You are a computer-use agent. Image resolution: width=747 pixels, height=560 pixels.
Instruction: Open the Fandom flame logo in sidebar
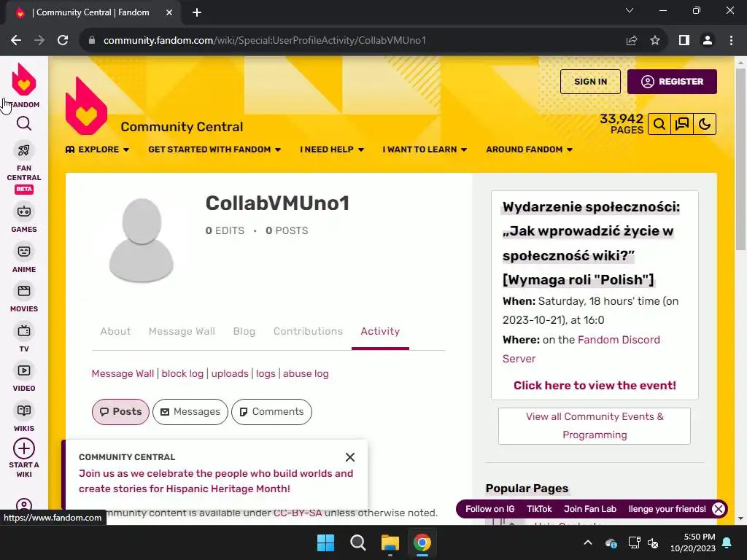(24, 79)
